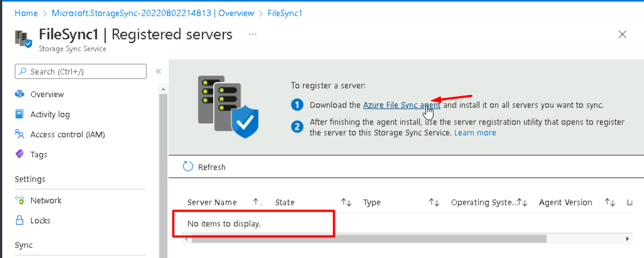This screenshot has width=644, height=258.
Task: Open the Learn more link
Action: click(x=475, y=133)
